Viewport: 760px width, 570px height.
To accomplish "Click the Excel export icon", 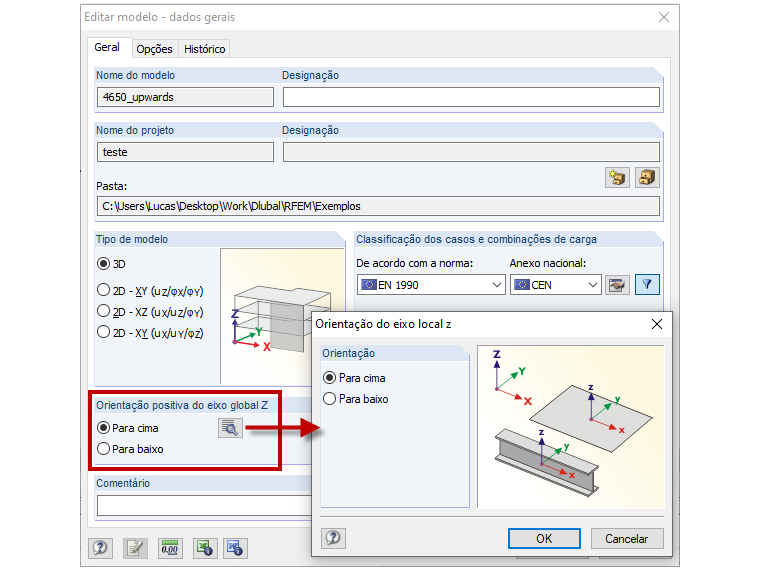I will [x=205, y=548].
